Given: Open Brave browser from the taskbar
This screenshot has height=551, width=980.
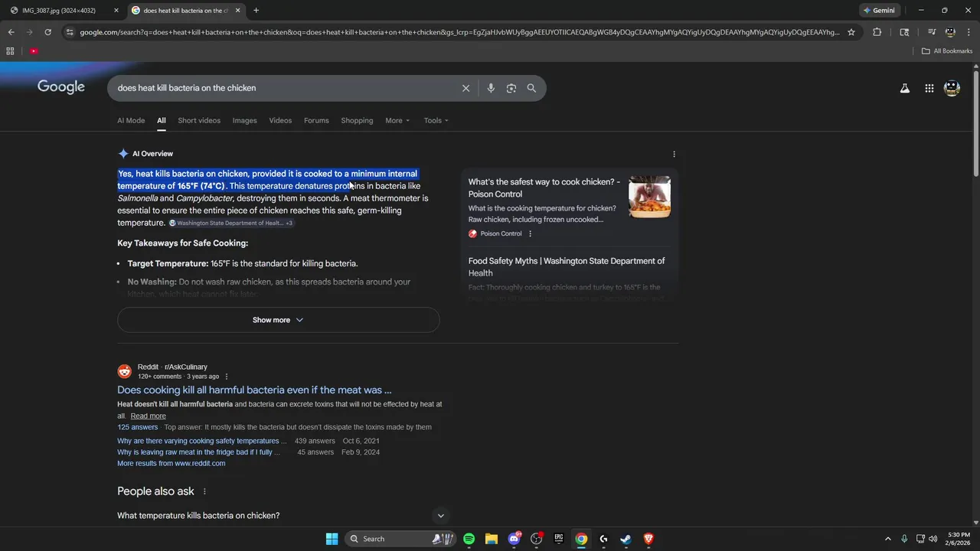Looking at the screenshot, I should click(x=648, y=539).
